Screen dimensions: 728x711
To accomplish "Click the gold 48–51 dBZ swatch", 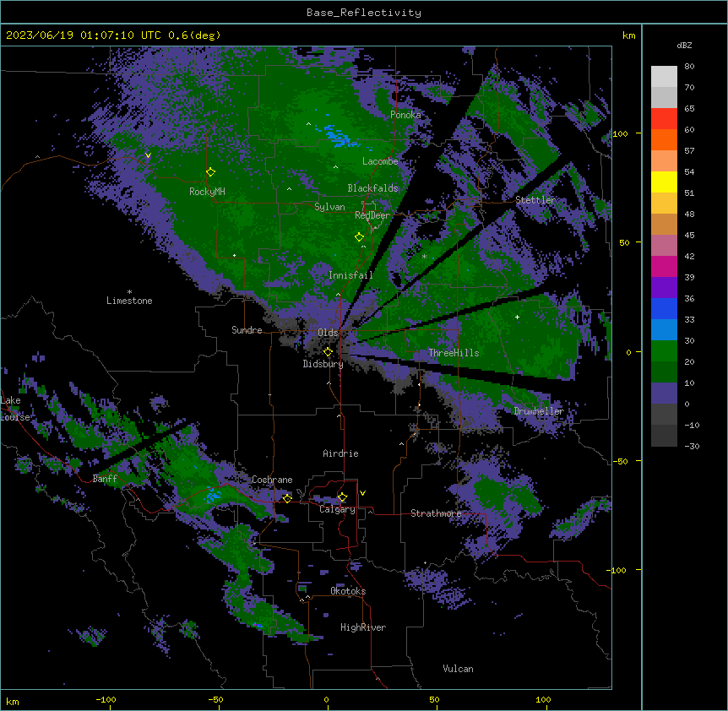I will point(664,204).
